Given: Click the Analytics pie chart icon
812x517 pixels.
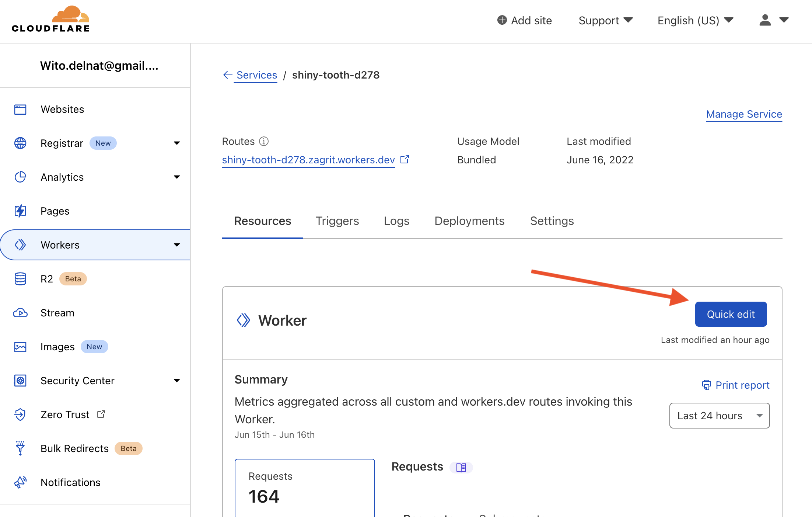Looking at the screenshot, I should click(x=20, y=177).
